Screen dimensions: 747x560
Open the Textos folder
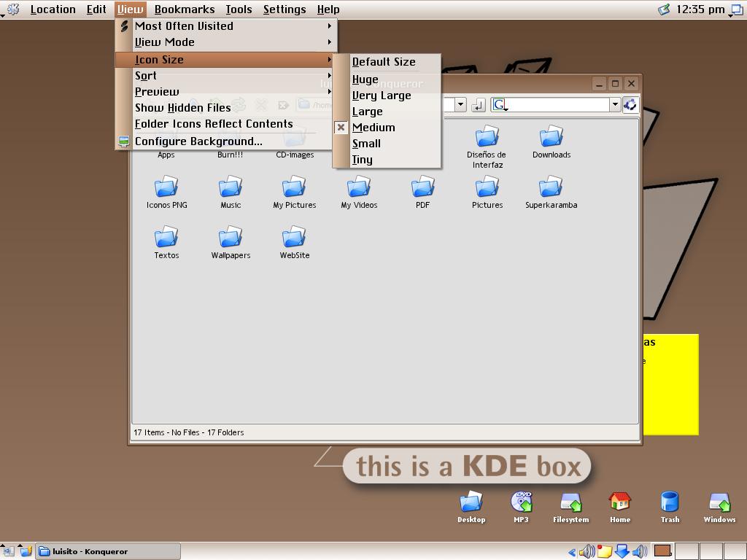coord(166,242)
